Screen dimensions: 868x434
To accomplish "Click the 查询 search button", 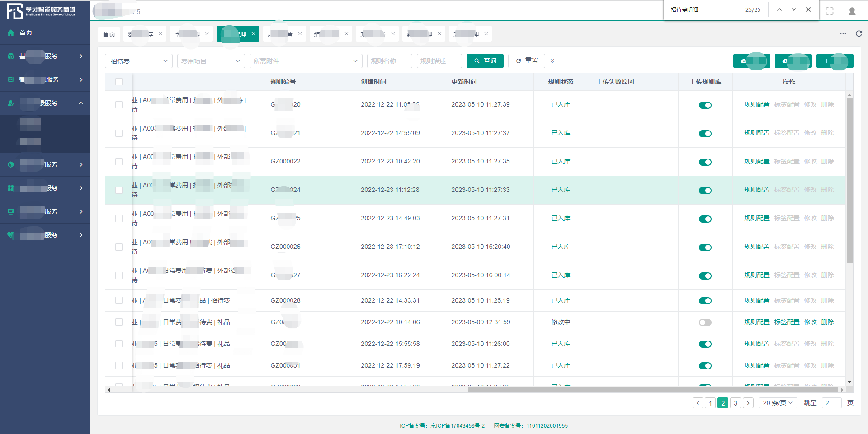I will click(x=485, y=61).
